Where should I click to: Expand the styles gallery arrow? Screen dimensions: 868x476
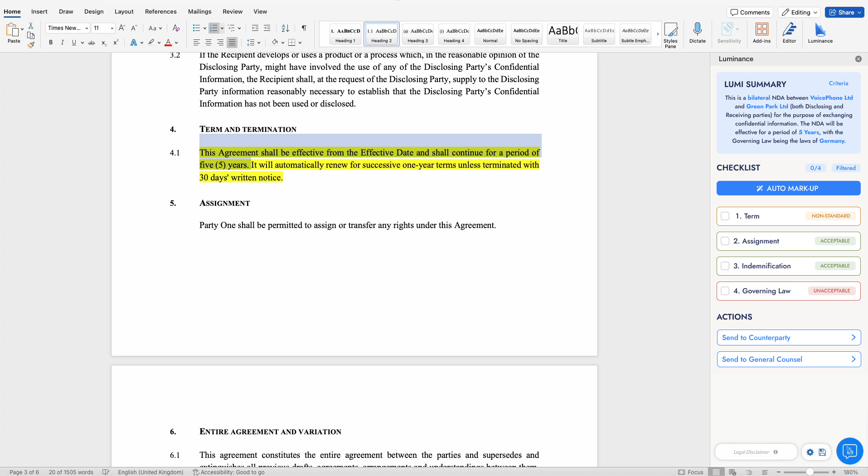click(658, 34)
